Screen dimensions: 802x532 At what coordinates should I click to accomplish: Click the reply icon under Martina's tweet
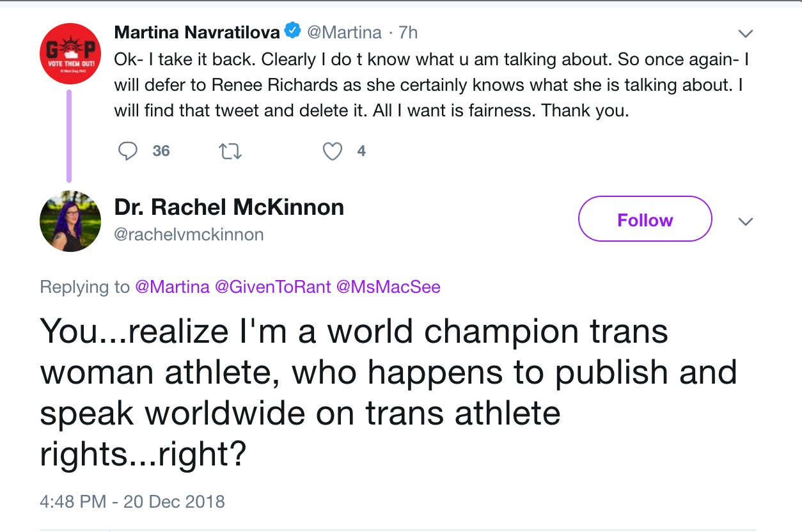129,151
